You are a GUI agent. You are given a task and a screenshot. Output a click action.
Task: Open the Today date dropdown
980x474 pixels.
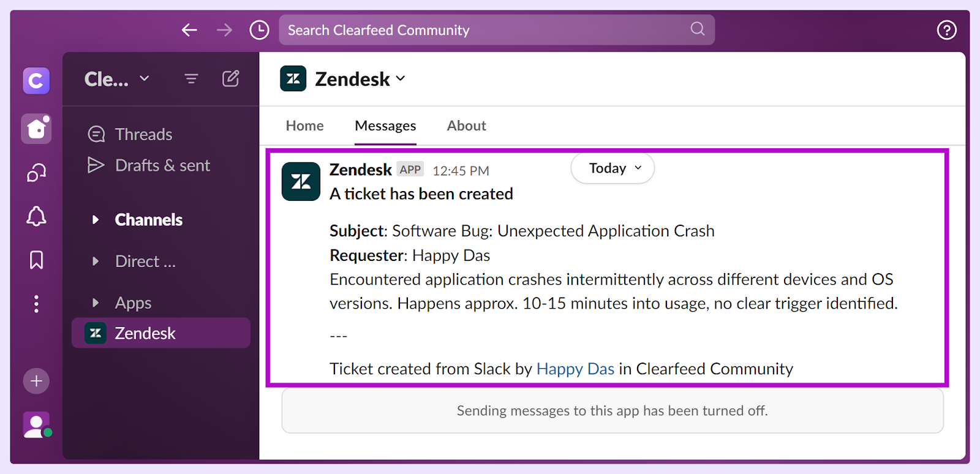(612, 168)
